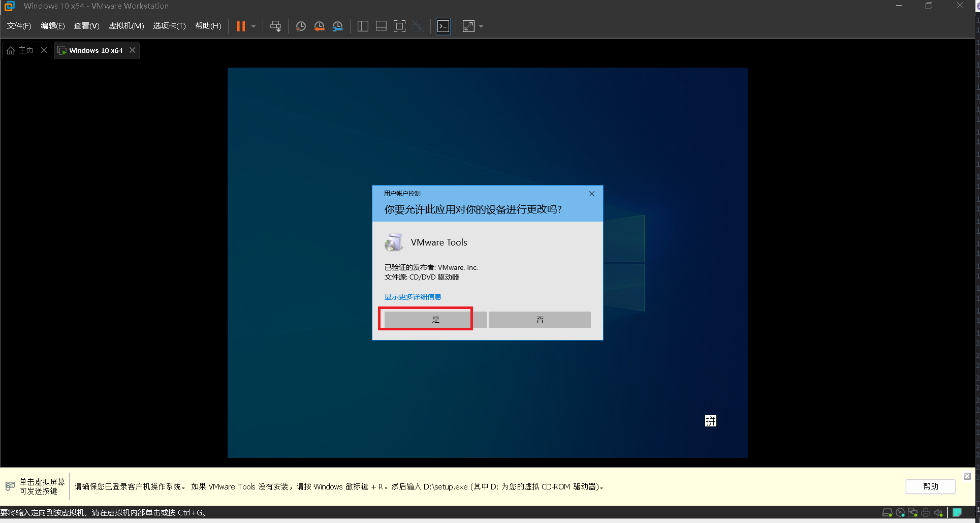Open the power options dropdown arrow
Image resolution: width=980 pixels, height=523 pixels.
click(x=254, y=26)
